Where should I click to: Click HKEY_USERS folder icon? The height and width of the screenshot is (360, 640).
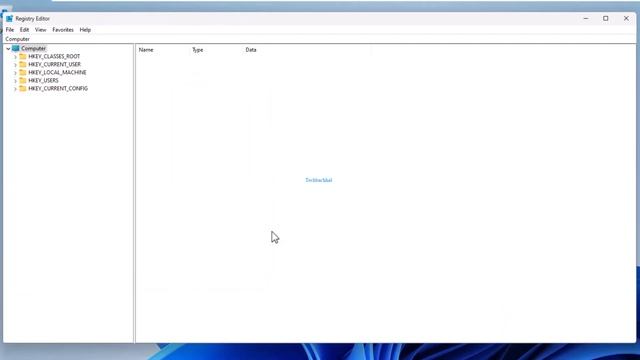pyautogui.click(x=23, y=80)
